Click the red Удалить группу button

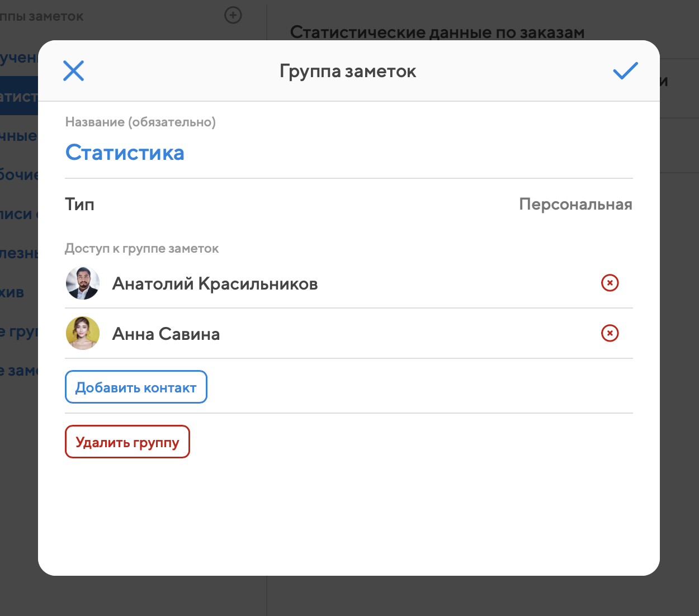127,442
